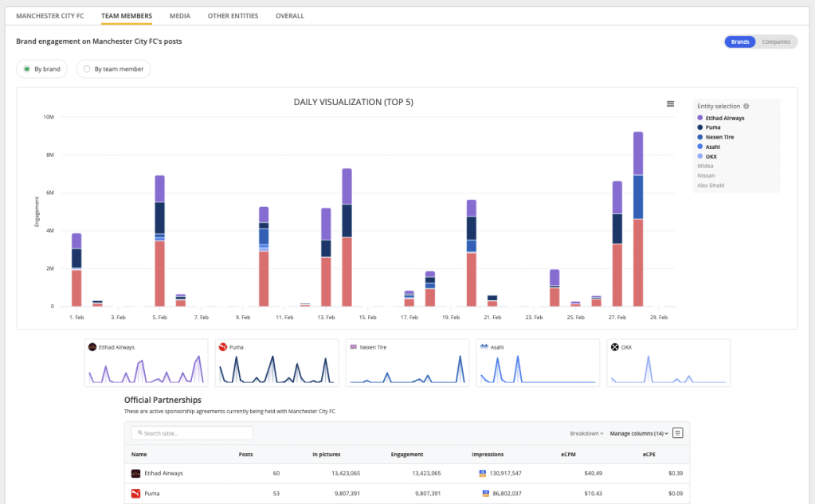The width and height of the screenshot is (815, 504).
Task: Click the table layout icon beside Manage columns
Action: 678,433
